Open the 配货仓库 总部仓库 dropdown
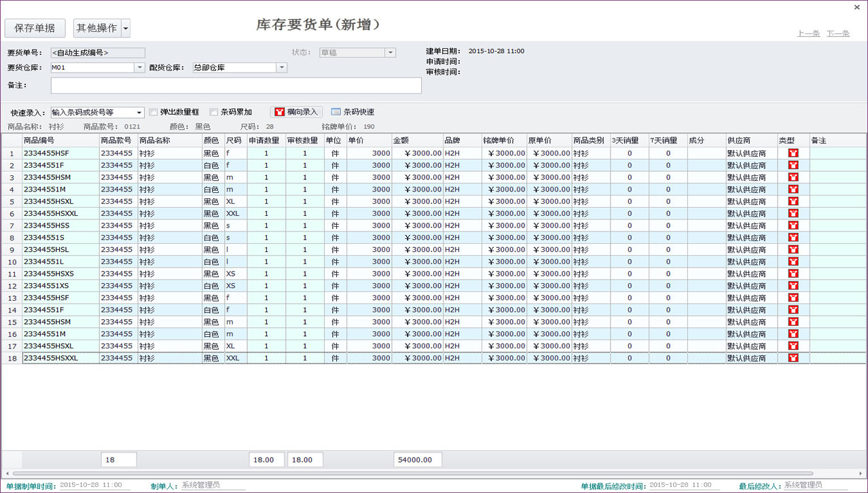The height and width of the screenshot is (493, 868). pyautogui.click(x=282, y=68)
